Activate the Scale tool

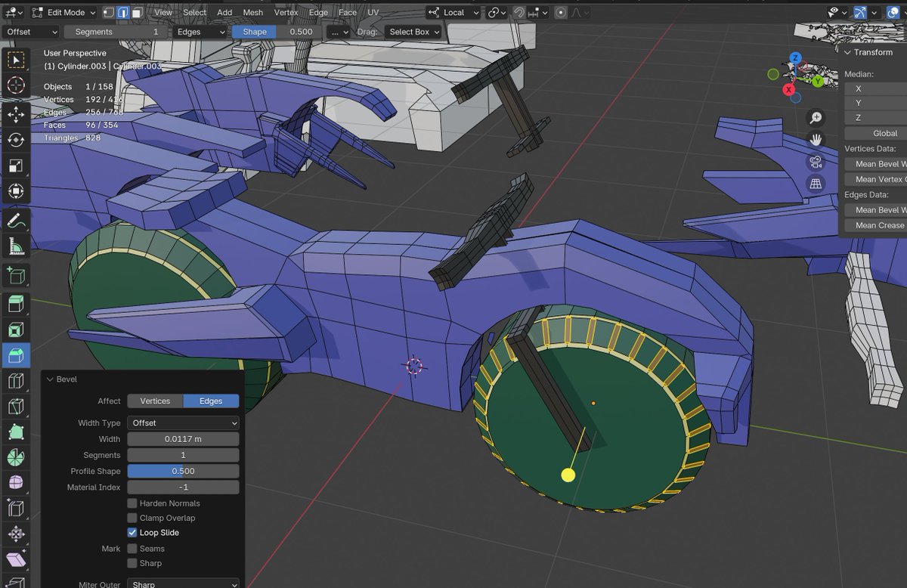point(16,166)
